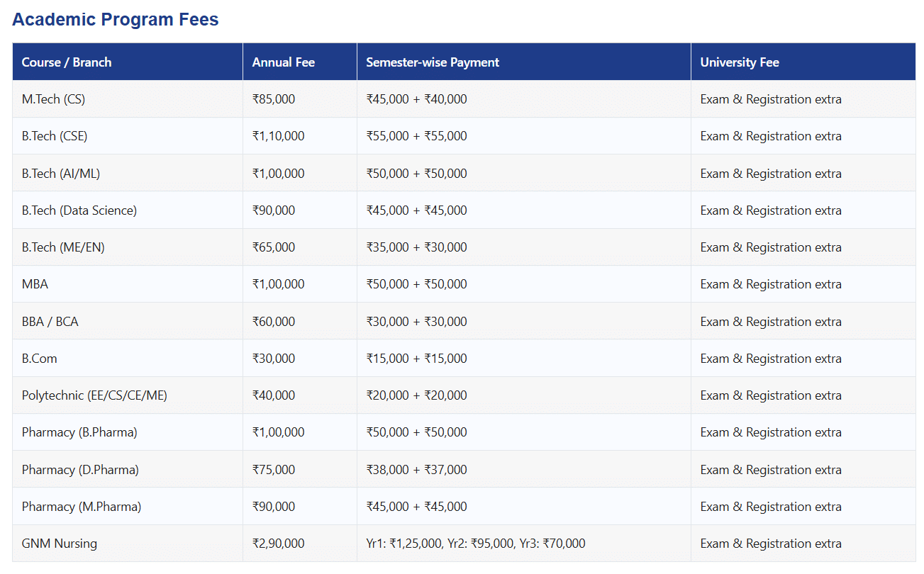Select the B.Tech (CSE) course cell
This screenshot has height=574, width=924.
[55, 136]
